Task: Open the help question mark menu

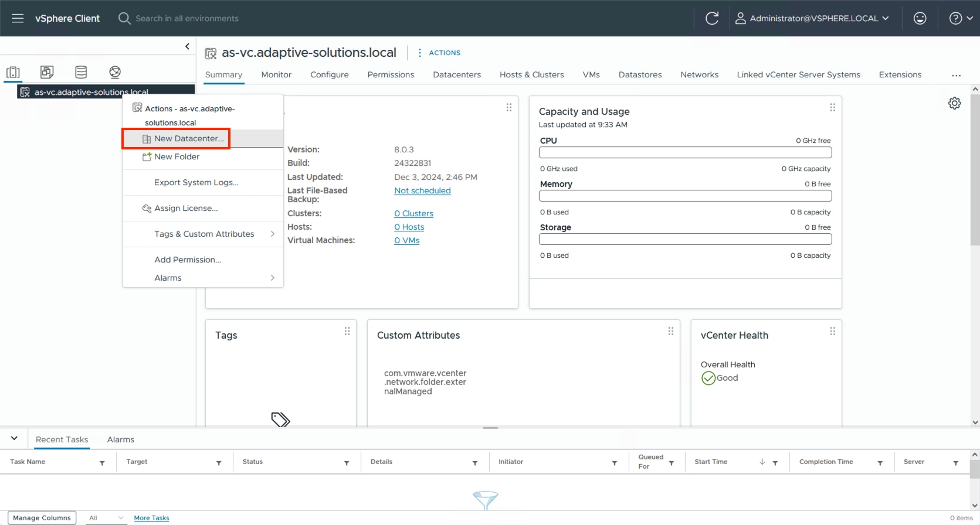Action: click(961, 18)
